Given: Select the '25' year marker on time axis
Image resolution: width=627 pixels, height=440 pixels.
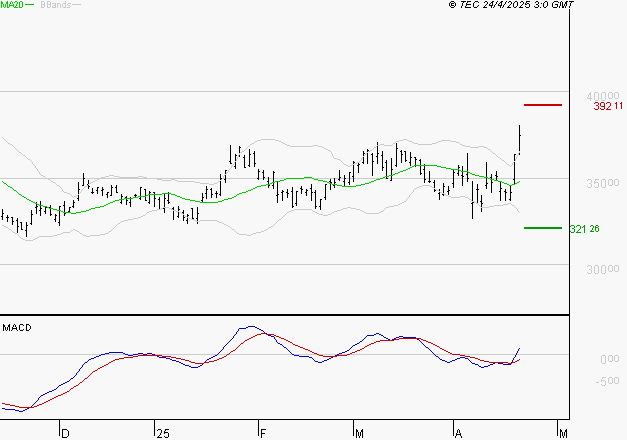Looking at the screenshot, I should (163, 432).
